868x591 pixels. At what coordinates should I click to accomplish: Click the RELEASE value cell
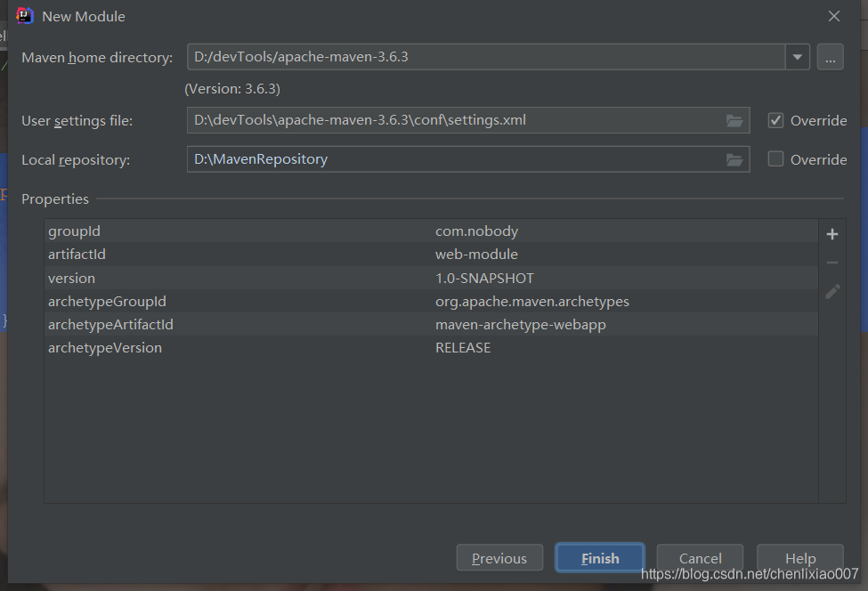(463, 347)
